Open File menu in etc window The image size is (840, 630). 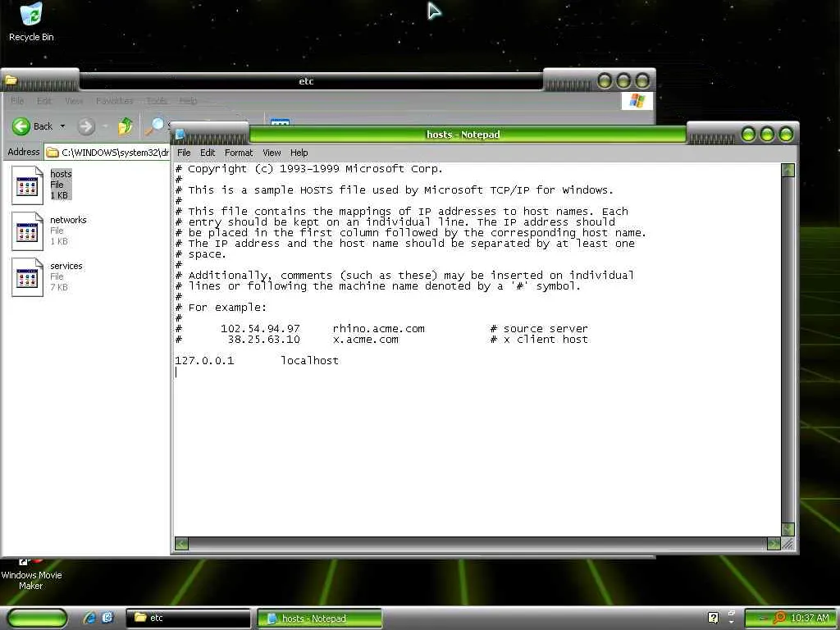(17, 101)
